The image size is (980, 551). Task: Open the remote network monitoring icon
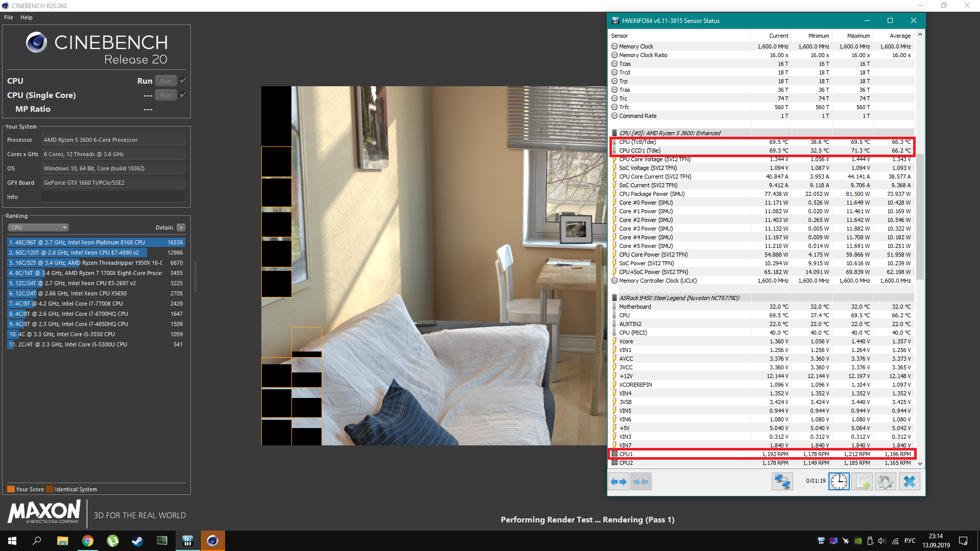[x=782, y=482]
